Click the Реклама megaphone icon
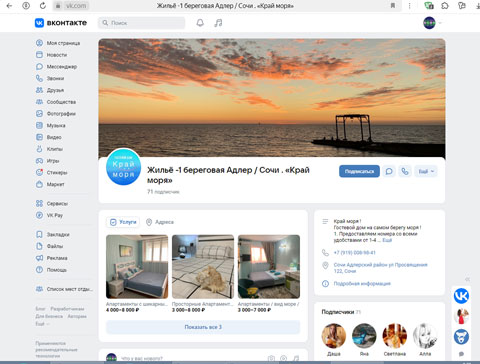Viewport: 480px width, 364px height. [x=39, y=258]
